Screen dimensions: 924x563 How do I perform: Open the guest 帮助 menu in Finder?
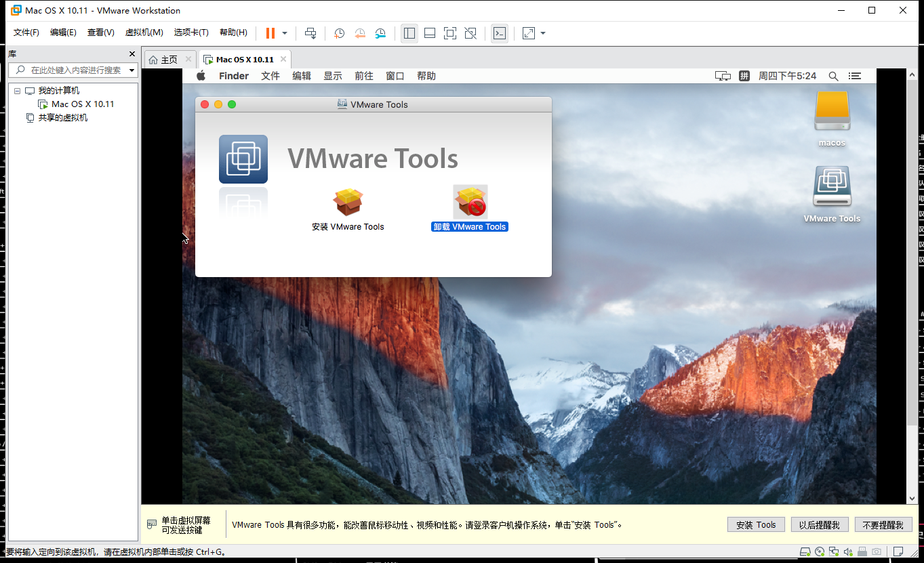pos(426,76)
